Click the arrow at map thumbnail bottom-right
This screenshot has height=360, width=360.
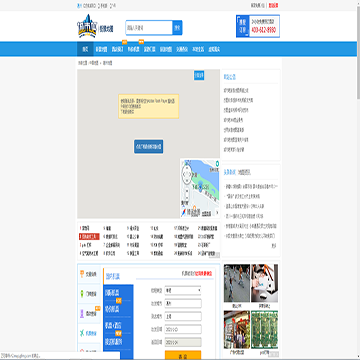tap(217, 212)
